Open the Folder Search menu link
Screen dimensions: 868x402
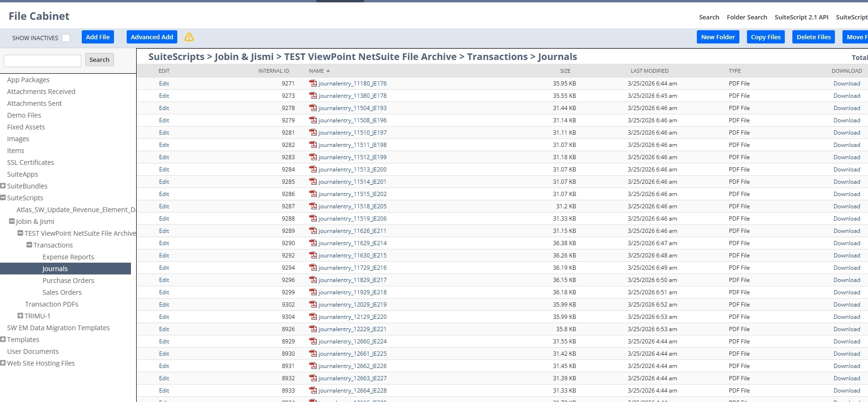point(746,17)
